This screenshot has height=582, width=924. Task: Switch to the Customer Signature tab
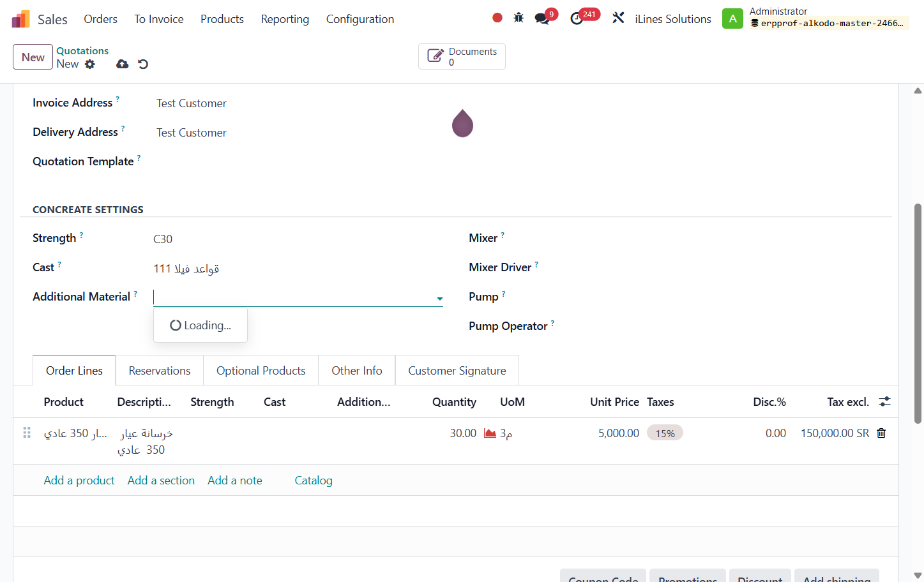click(457, 371)
